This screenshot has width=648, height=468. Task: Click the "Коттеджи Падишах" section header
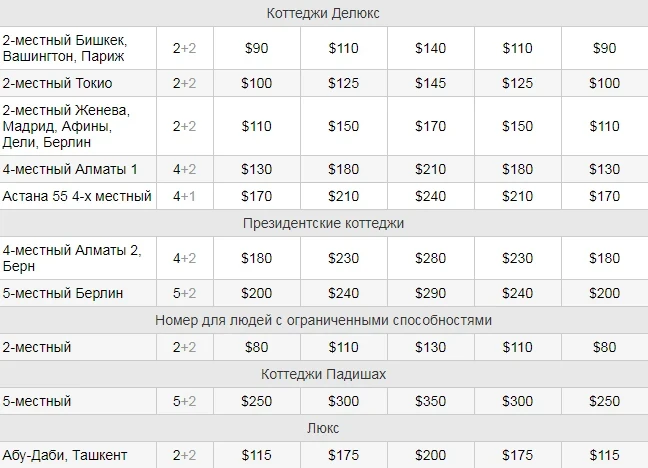(x=324, y=374)
